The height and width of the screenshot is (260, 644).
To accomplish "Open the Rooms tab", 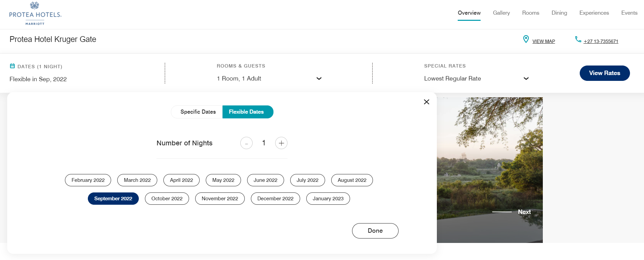I will pos(531,13).
